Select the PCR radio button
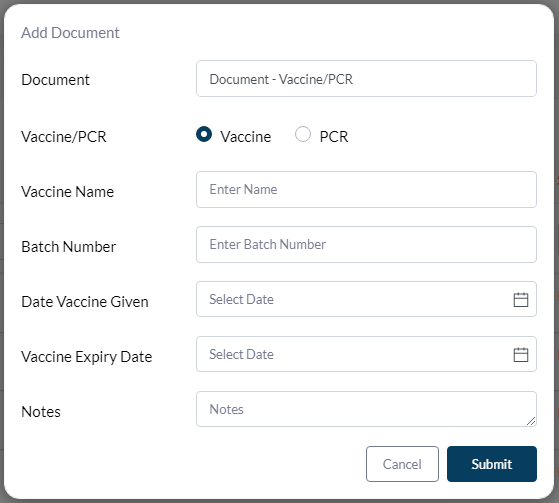Screen dimensions: 559x503 303,134
